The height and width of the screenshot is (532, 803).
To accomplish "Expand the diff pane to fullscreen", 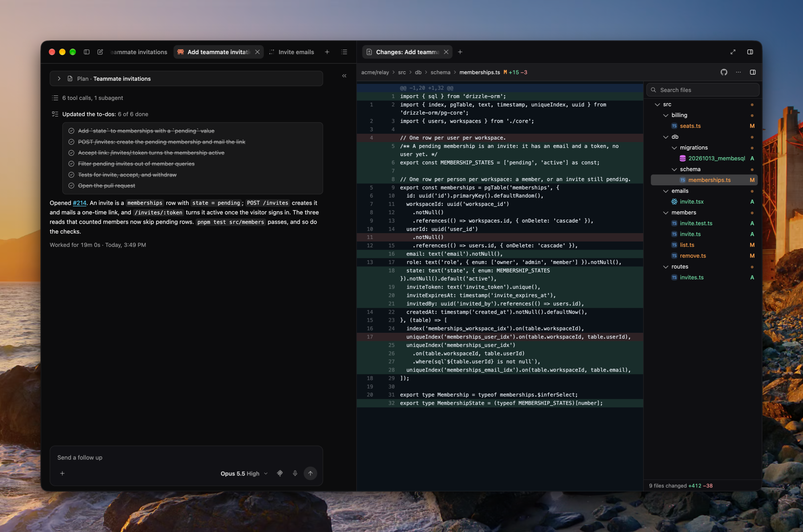I will (733, 52).
